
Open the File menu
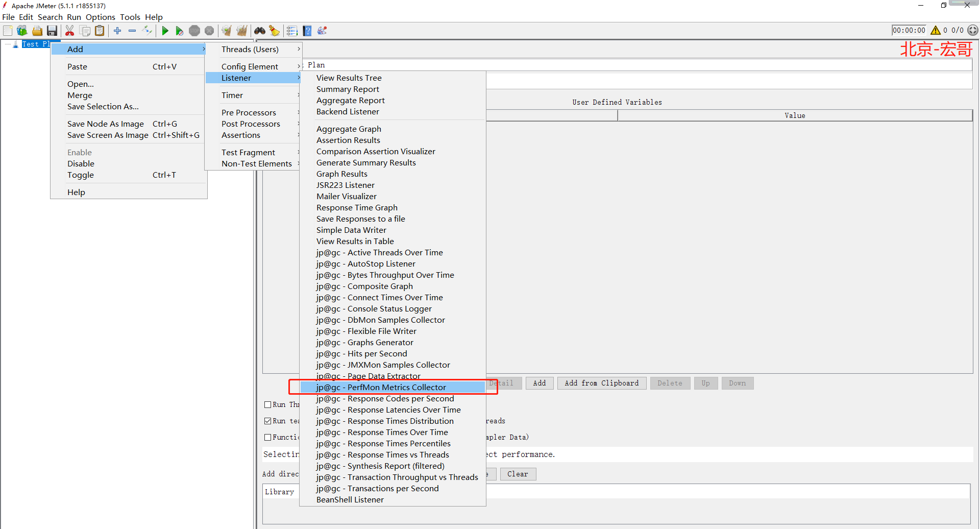(x=8, y=17)
